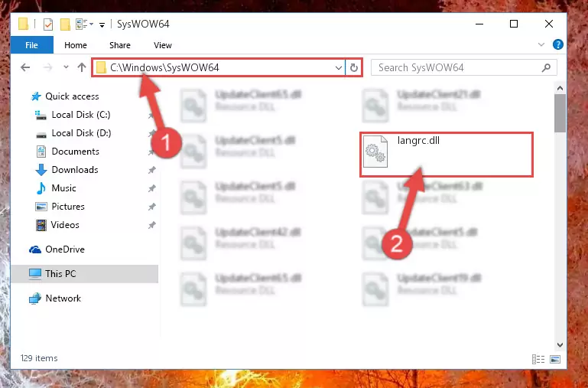This screenshot has height=388, width=588.
Task: Open Music in the sidebar
Action: coord(63,188)
